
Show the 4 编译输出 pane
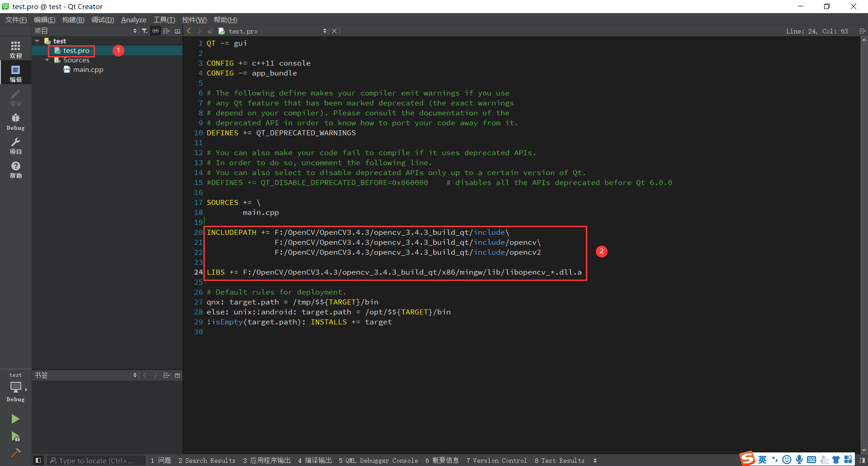click(x=315, y=460)
